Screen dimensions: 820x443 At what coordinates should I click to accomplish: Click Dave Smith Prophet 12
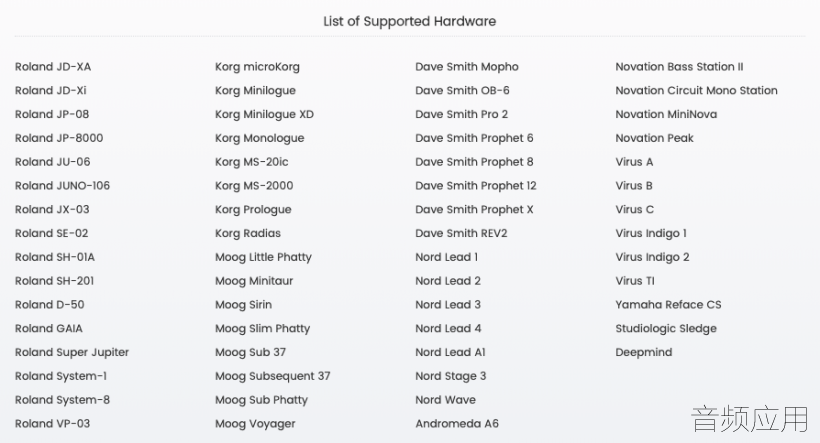pyautogui.click(x=476, y=186)
